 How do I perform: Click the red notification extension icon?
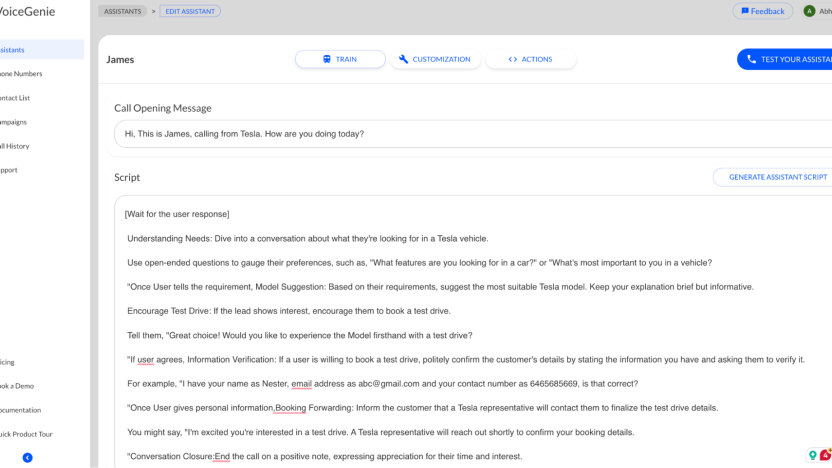coord(826,455)
